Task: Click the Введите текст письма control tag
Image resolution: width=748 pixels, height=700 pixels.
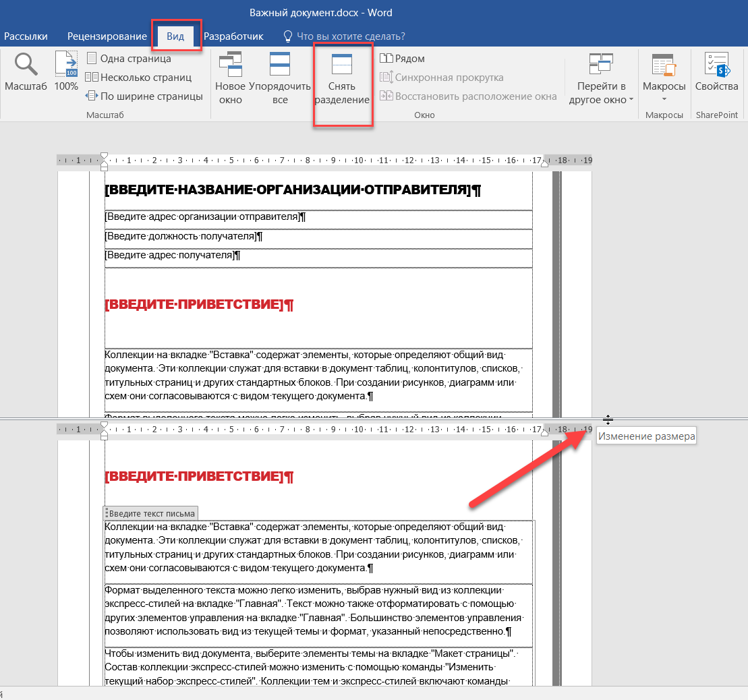Action: pyautogui.click(x=150, y=514)
